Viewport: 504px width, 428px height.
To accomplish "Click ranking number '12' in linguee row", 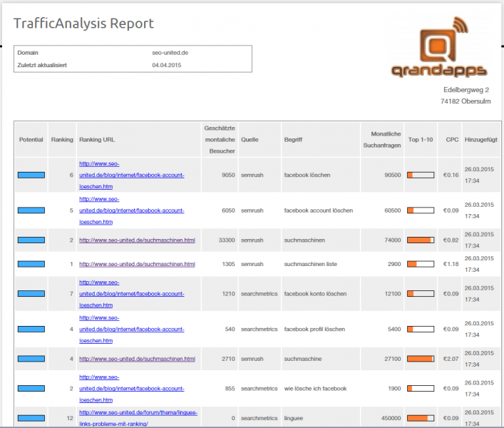I will [70, 418].
